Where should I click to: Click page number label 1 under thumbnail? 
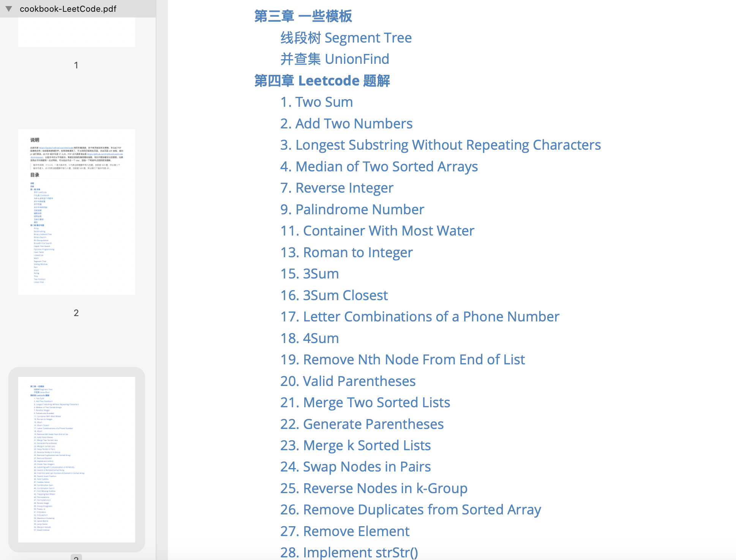[x=76, y=65]
